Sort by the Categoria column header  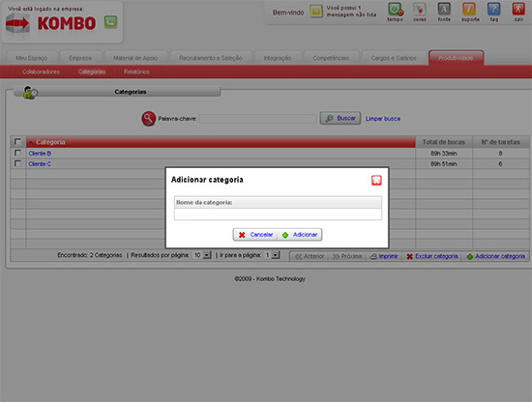[x=221, y=142]
